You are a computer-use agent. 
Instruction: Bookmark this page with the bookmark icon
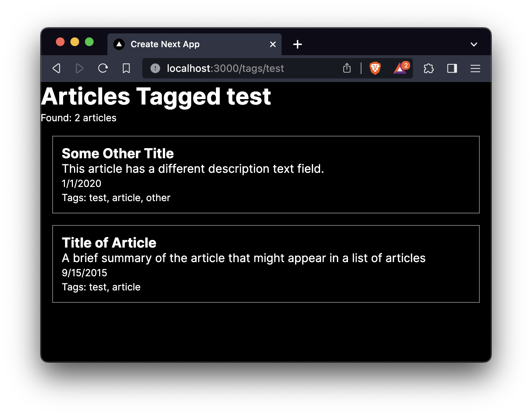tap(126, 68)
